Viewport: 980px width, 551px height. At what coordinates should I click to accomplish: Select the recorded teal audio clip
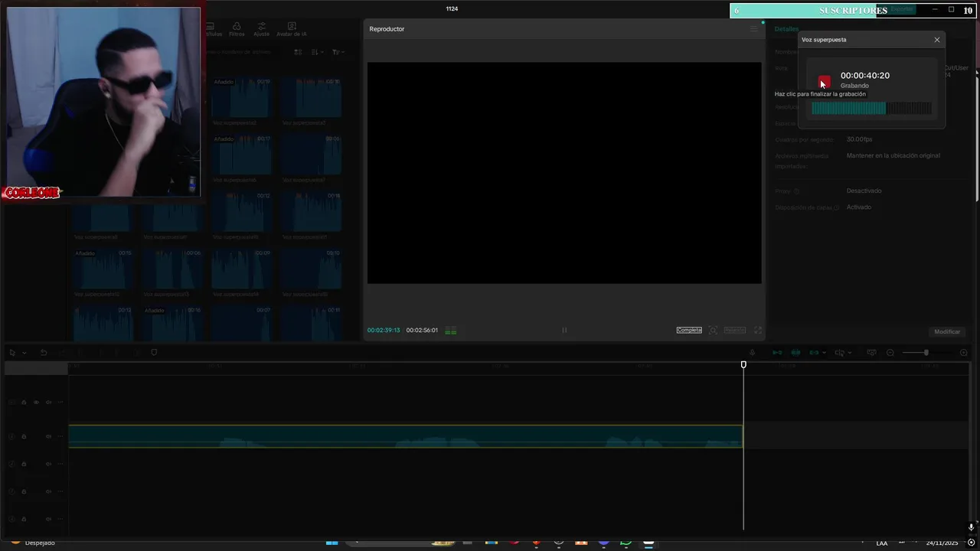(405, 436)
